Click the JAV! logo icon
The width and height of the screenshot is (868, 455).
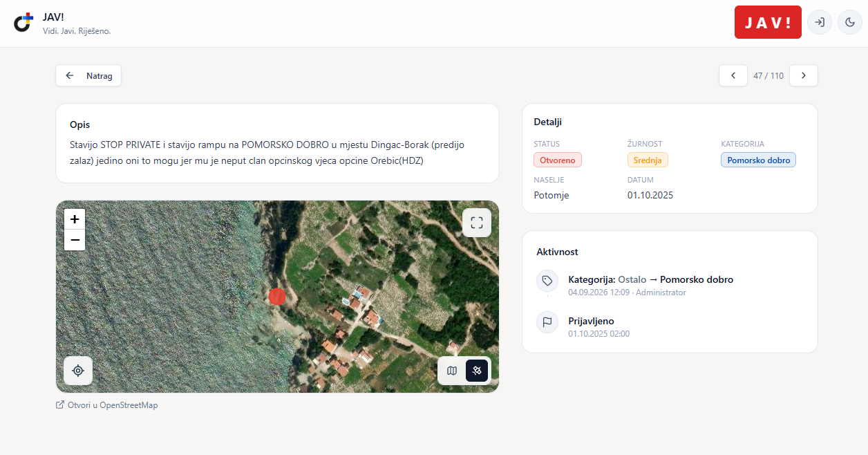[x=23, y=23]
